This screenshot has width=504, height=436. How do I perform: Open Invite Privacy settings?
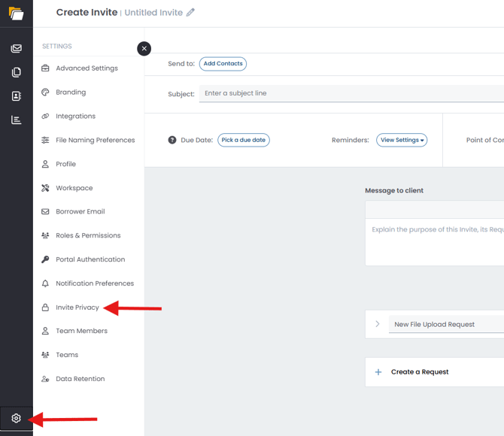coord(77,307)
